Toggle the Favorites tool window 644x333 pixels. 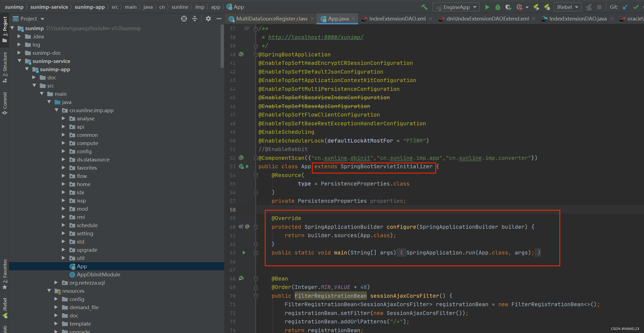point(5,274)
